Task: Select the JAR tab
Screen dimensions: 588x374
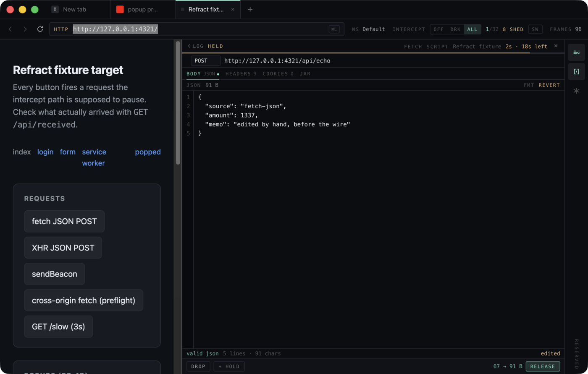Action: pyautogui.click(x=305, y=74)
